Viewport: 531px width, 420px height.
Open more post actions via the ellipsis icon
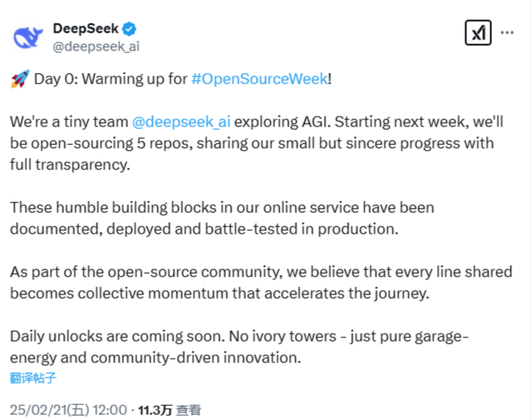507,31
